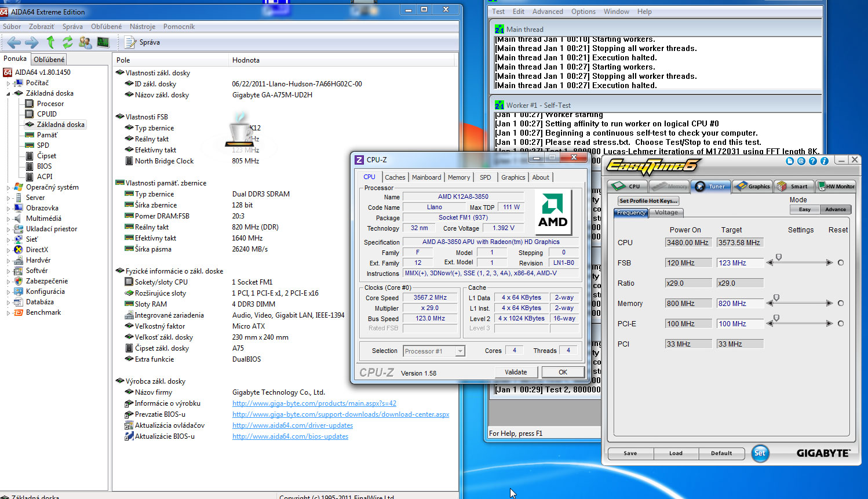Go back in AIDA64 toolbar

14,42
